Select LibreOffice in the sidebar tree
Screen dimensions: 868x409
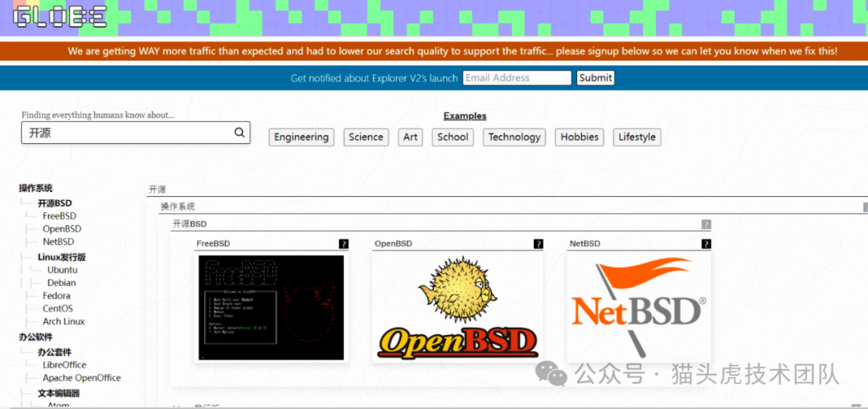64,365
